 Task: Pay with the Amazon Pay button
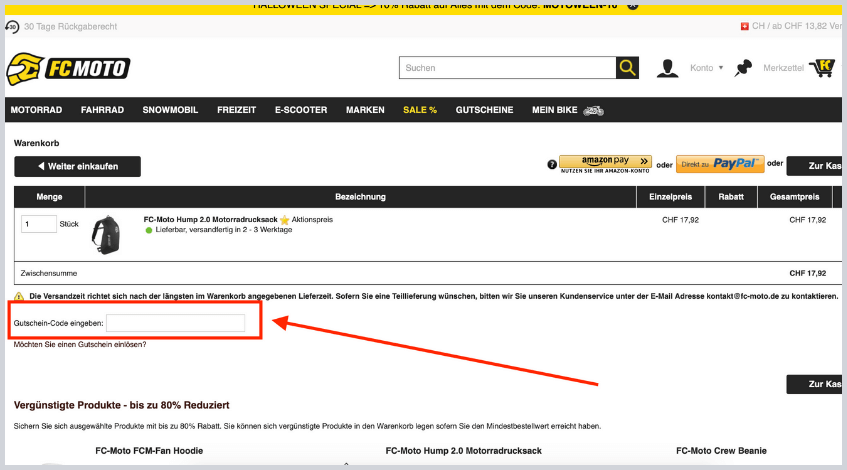point(605,164)
